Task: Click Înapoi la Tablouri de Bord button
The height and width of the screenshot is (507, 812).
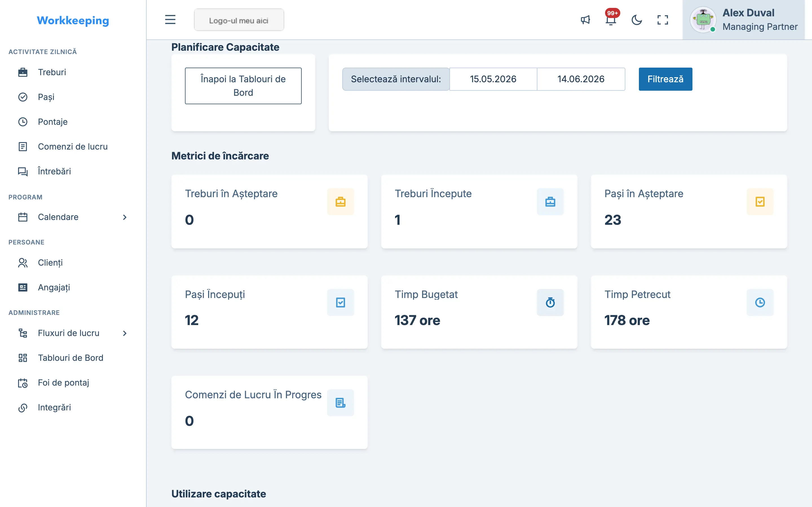Action: (x=243, y=86)
